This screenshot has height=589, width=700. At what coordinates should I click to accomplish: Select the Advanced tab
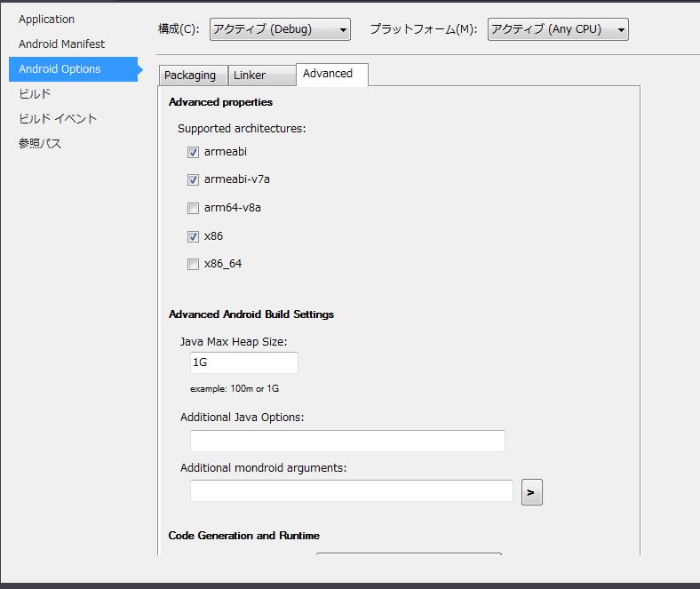(332, 74)
